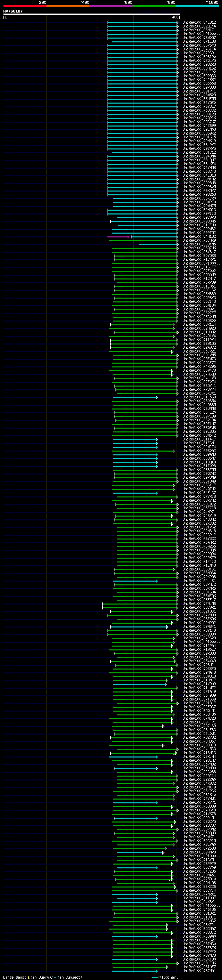Click the cyan =100char. scale legend

point(165,977)
